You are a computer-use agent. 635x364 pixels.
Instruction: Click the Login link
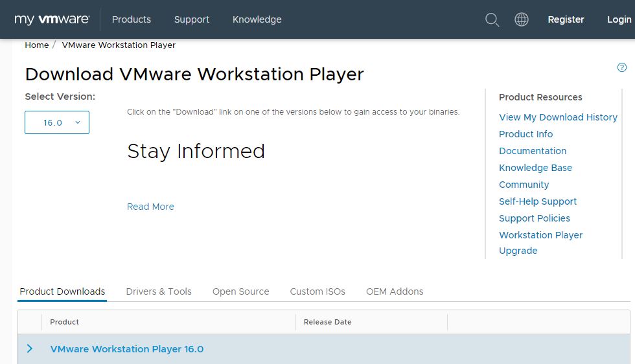[619, 19]
